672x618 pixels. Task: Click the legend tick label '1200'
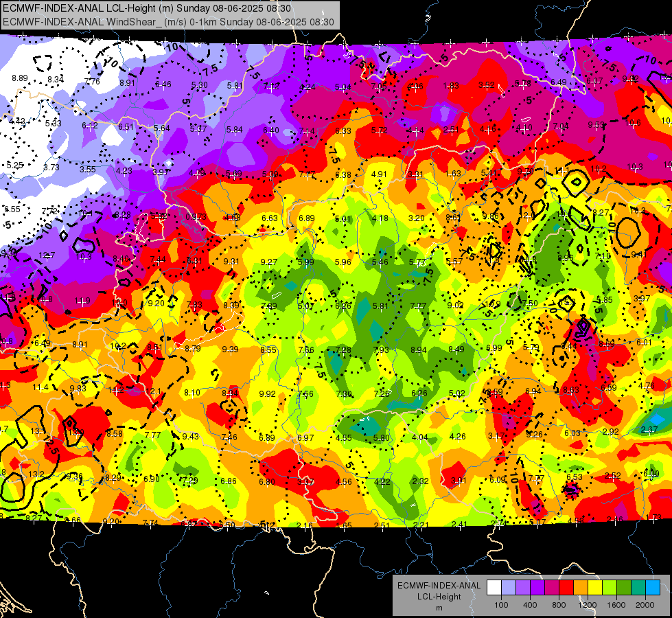[x=588, y=605]
